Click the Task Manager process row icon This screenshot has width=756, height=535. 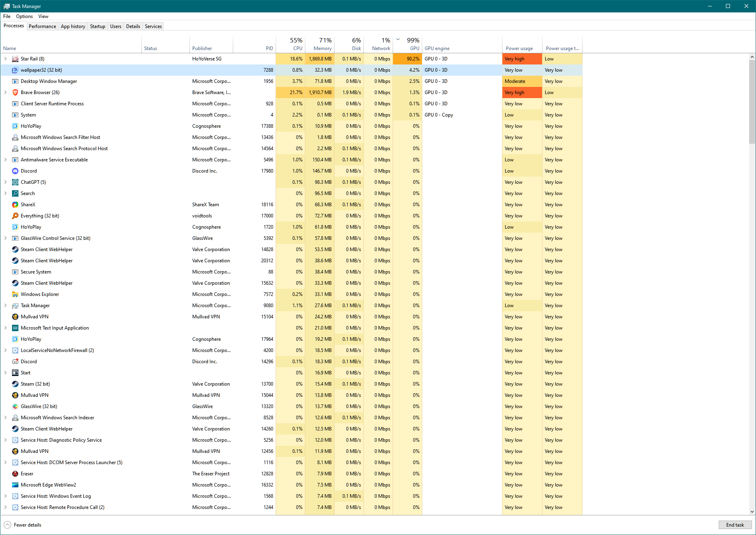(x=15, y=306)
